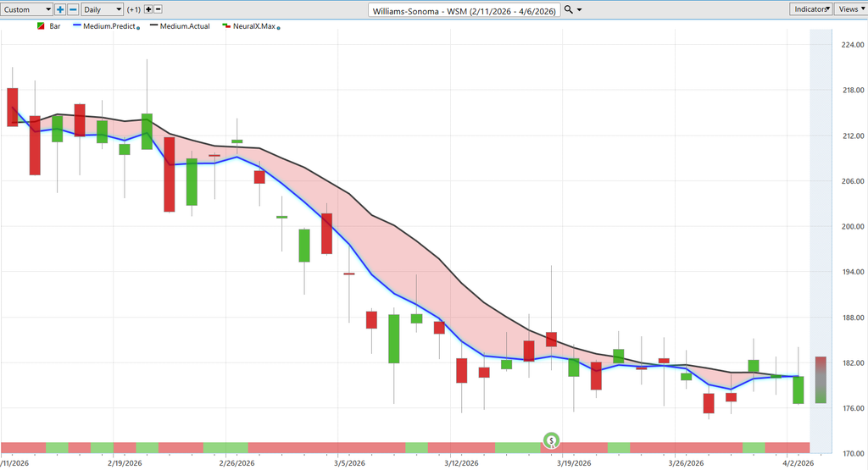Click the blue plus zoom-in button
868x470 pixels.
[60, 9]
